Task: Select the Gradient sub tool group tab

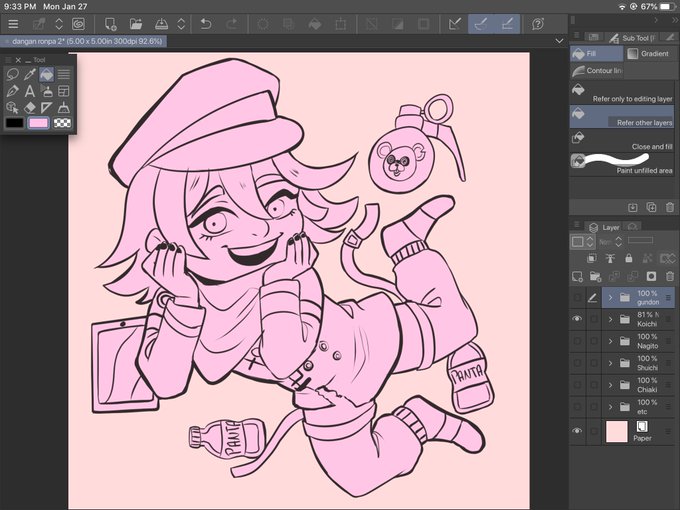Action: pyautogui.click(x=649, y=54)
